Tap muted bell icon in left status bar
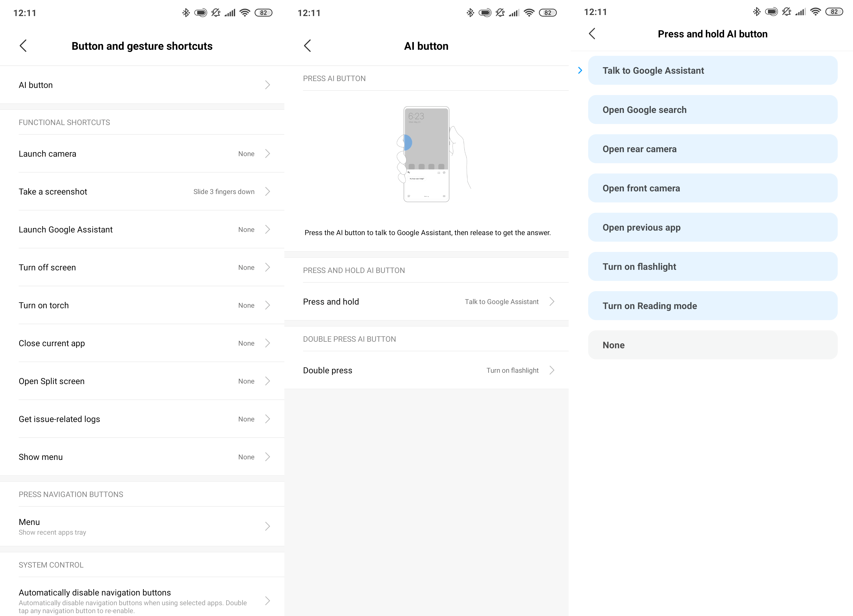 click(x=216, y=13)
